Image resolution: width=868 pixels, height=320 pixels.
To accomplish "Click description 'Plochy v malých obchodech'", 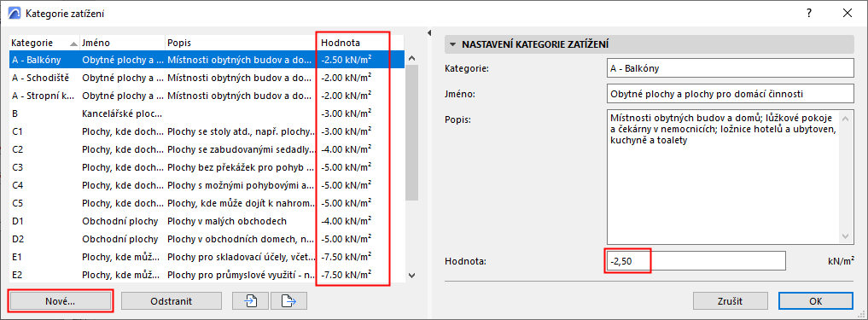I will pos(226,221).
